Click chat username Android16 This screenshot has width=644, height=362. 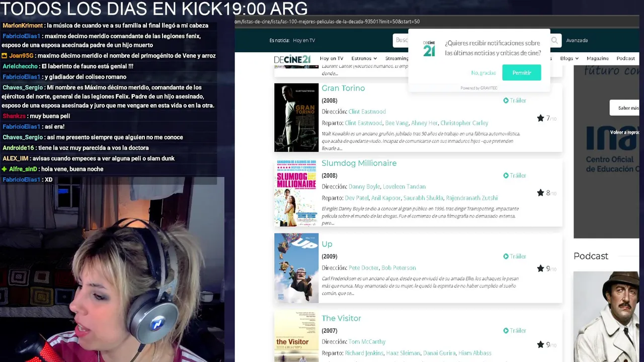point(18,148)
